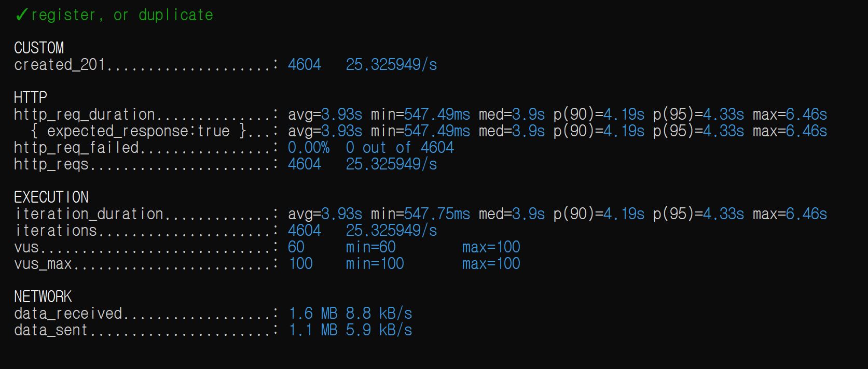Select the created_201 count value 4604
868x369 pixels.
pyautogui.click(x=305, y=65)
